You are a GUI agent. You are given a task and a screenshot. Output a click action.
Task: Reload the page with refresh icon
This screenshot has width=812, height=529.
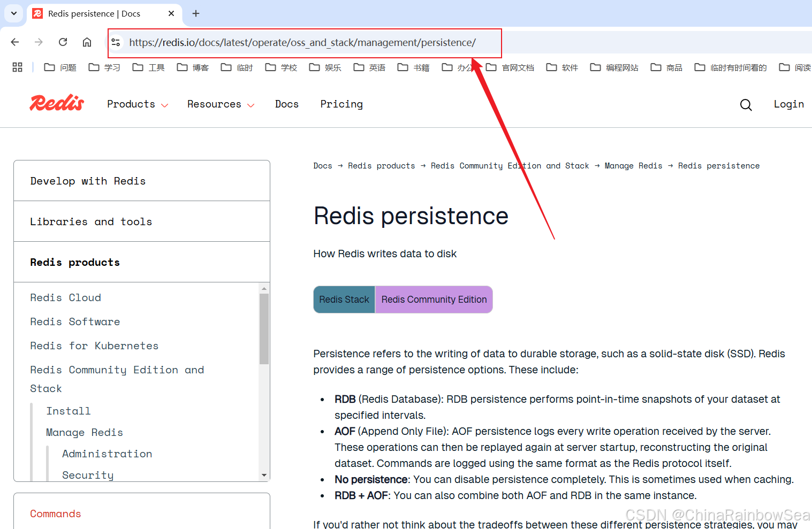(x=63, y=42)
